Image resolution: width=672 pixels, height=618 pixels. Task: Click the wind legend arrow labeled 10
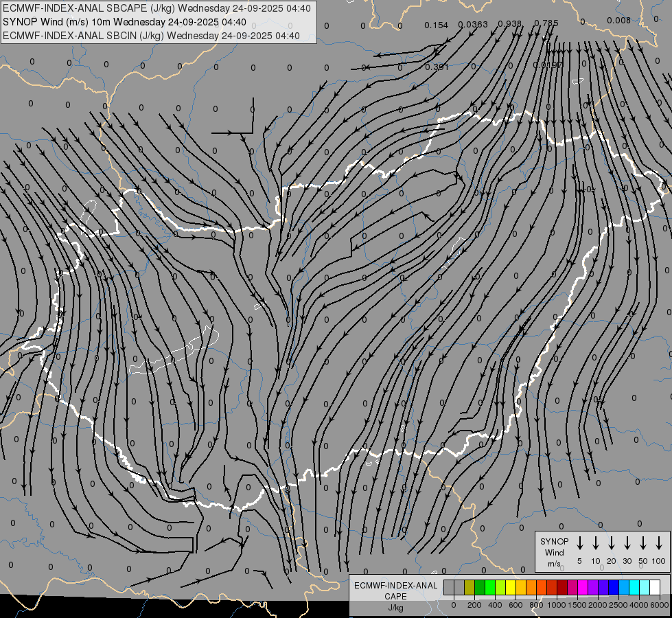tap(596, 542)
